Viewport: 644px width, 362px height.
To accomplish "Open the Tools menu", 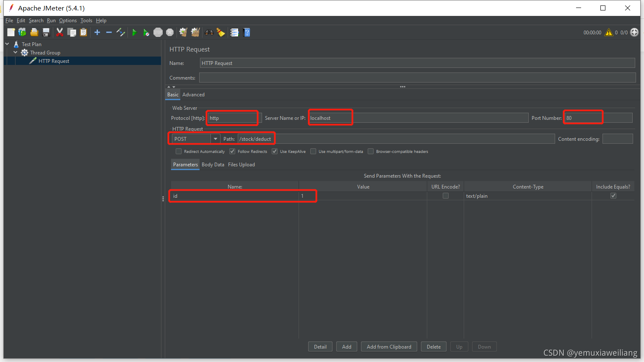I will [86, 20].
